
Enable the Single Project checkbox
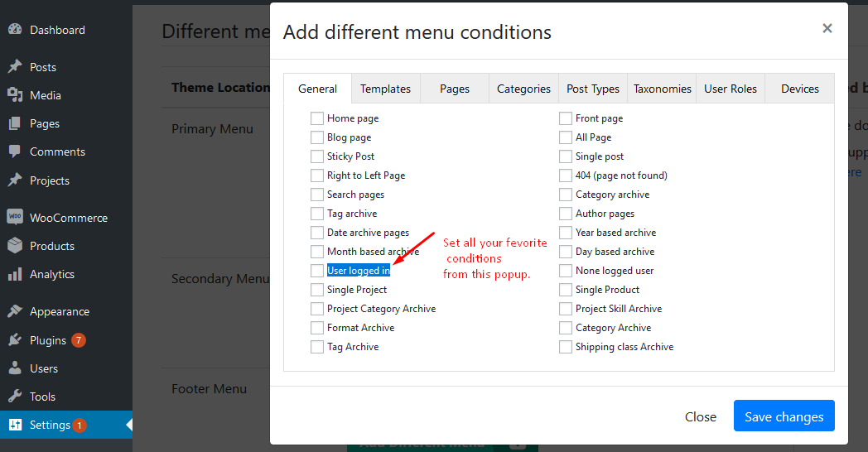pos(317,290)
